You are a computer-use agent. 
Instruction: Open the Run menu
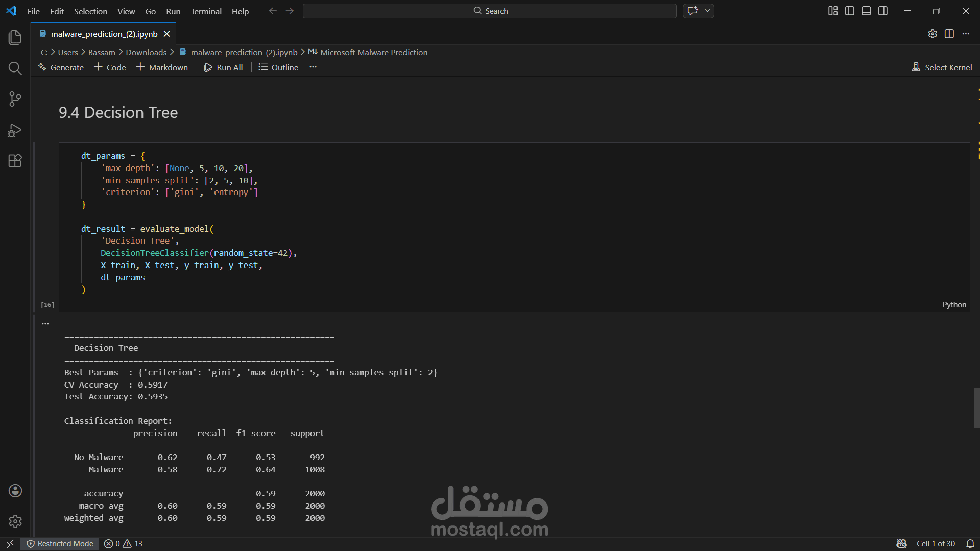[x=173, y=11]
